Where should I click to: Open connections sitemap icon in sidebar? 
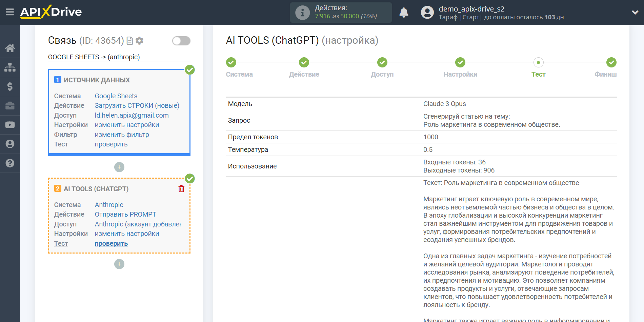[10, 67]
